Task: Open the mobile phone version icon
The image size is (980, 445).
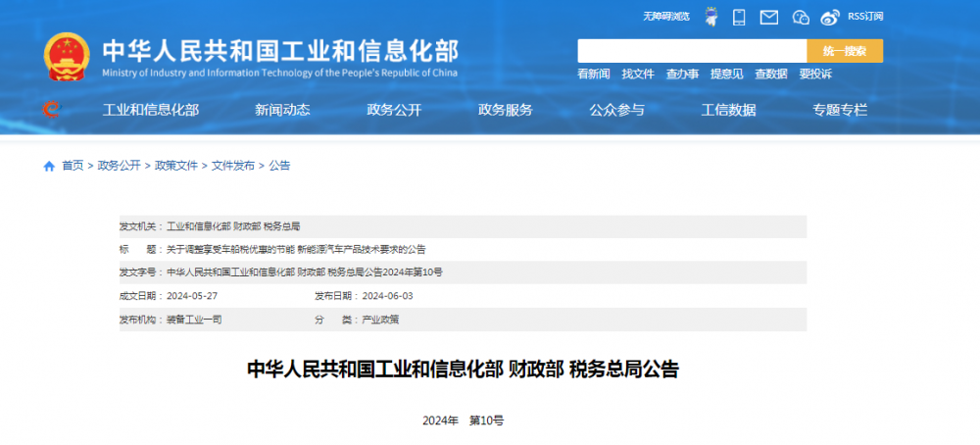Action: click(740, 17)
